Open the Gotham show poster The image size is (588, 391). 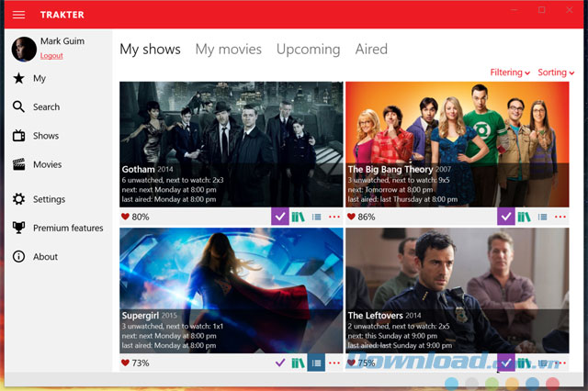point(232,144)
